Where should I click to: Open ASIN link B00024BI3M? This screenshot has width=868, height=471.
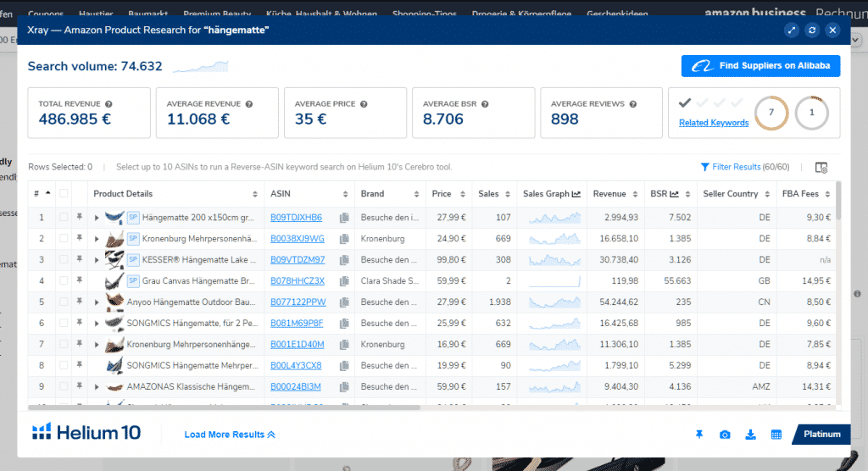point(296,387)
